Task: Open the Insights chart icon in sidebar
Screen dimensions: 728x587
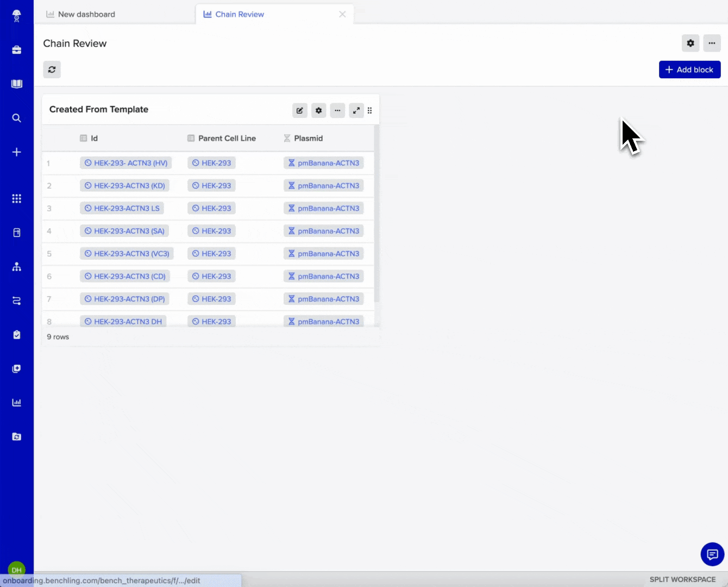Action: [17, 403]
